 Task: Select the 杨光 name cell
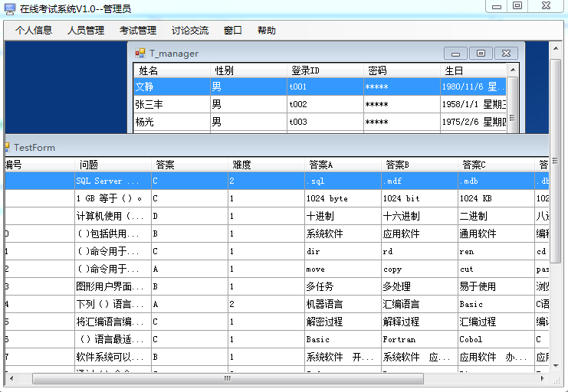coord(172,122)
